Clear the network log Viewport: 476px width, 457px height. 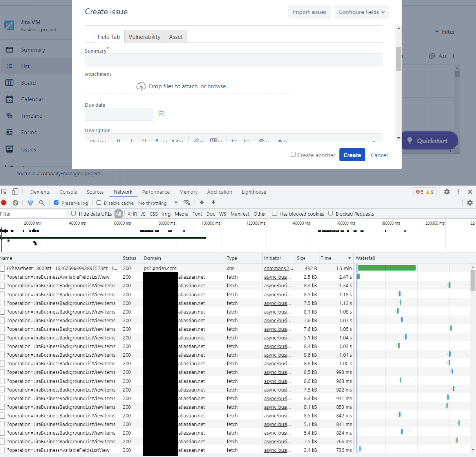click(x=15, y=203)
